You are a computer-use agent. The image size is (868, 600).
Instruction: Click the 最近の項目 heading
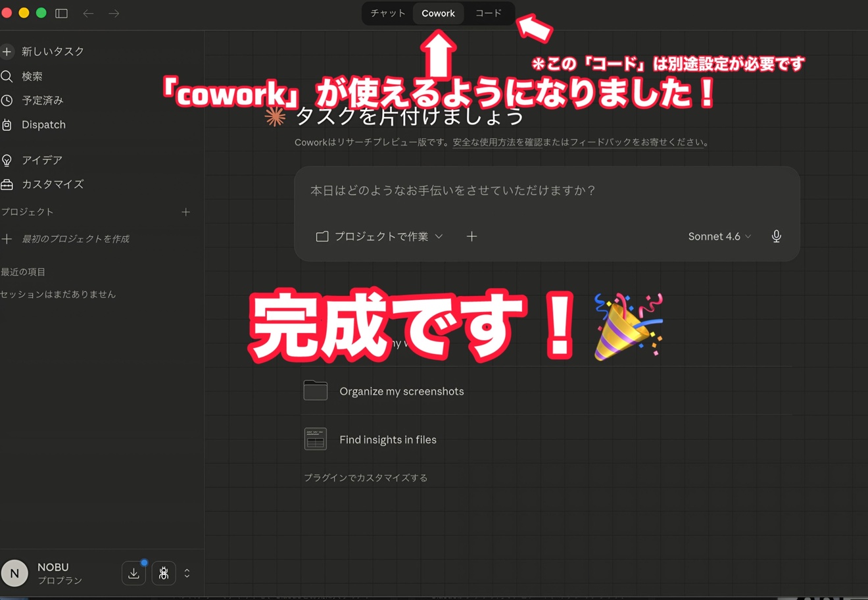23,272
